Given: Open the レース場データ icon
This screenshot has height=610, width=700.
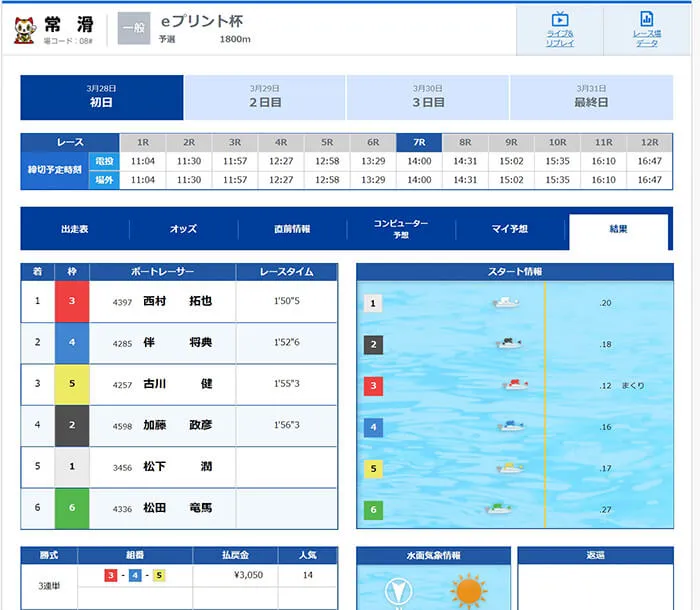Looking at the screenshot, I should [x=646, y=20].
